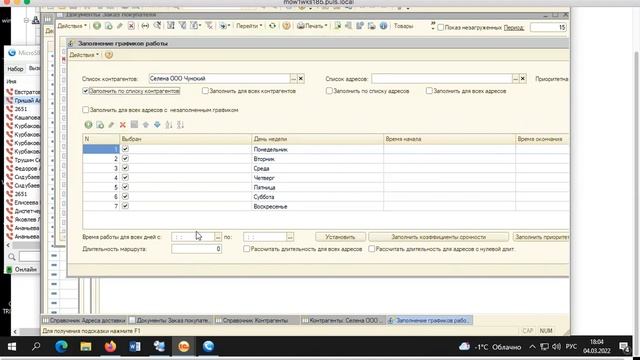Click Товары in orders toolbar

(403, 26)
